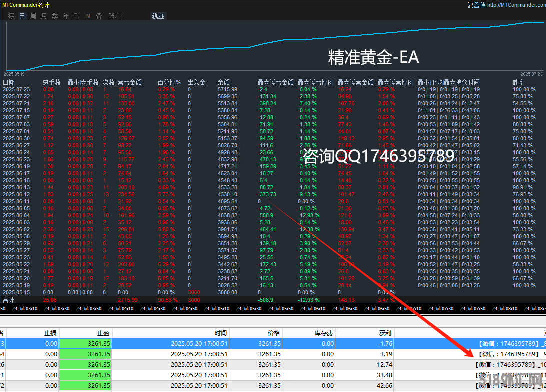Click the 获利 profit column header

click(x=385, y=333)
